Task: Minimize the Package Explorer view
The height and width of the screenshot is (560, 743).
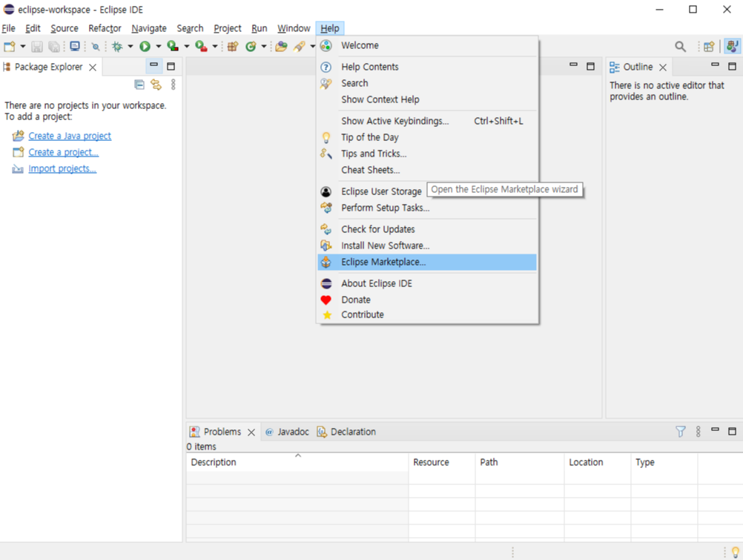Action: (x=154, y=65)
